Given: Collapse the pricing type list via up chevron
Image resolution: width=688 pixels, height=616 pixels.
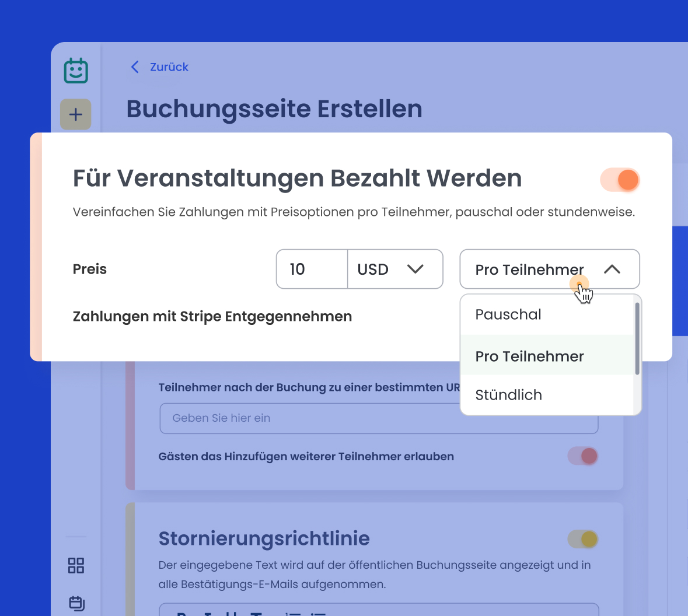Looking at the screenshot, I should click(612, 269).
